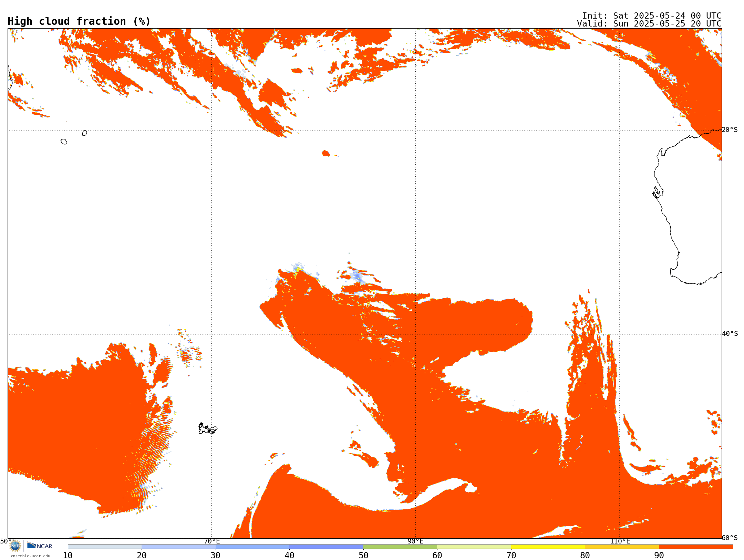The image size is (744, 560).
Task: Select the 'Valid: Sun 2025-05-25 20 UTC' text
Action: click(x=649, y=24)
